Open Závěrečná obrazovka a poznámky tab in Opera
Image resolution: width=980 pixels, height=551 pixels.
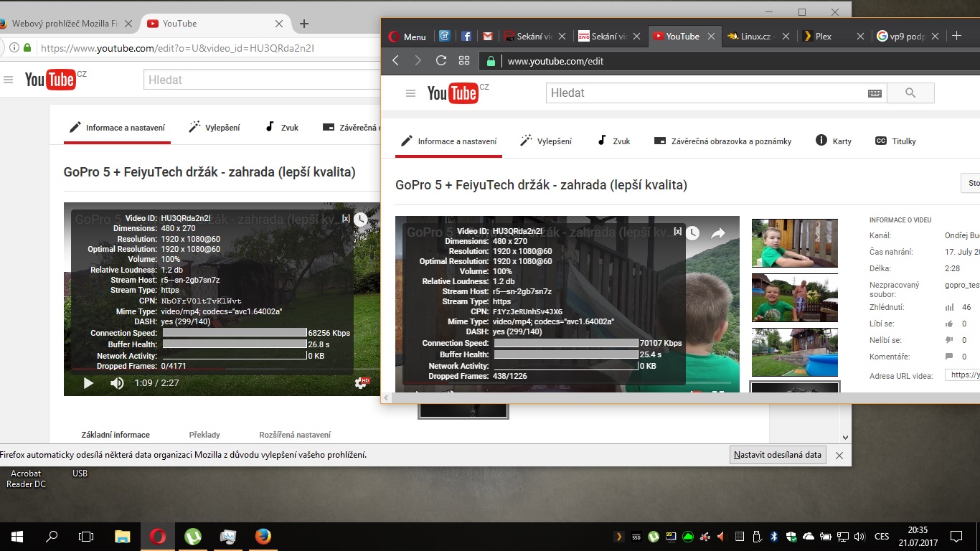coord(722,141)
